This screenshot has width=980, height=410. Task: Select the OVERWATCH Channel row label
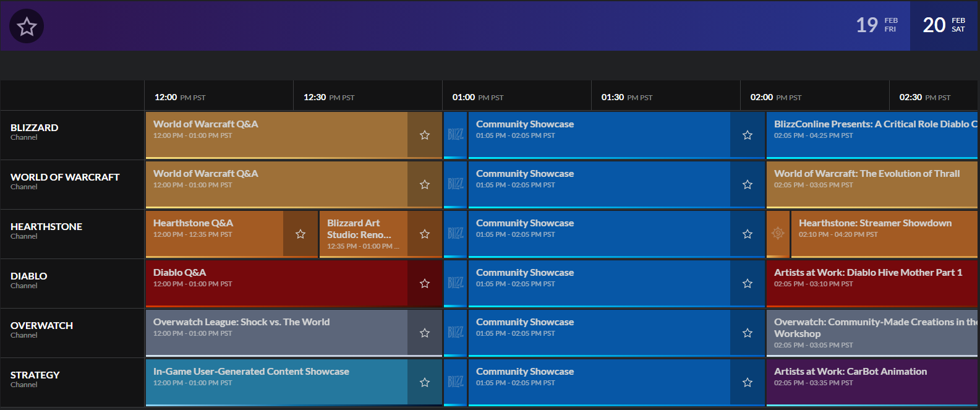tap(72, 333)
